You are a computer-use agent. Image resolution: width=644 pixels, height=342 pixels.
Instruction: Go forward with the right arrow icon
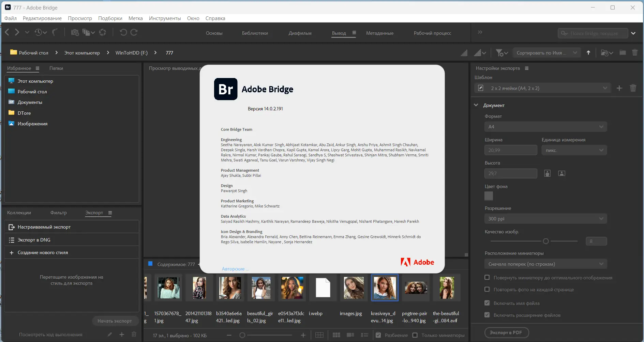[x=17, y=32]
